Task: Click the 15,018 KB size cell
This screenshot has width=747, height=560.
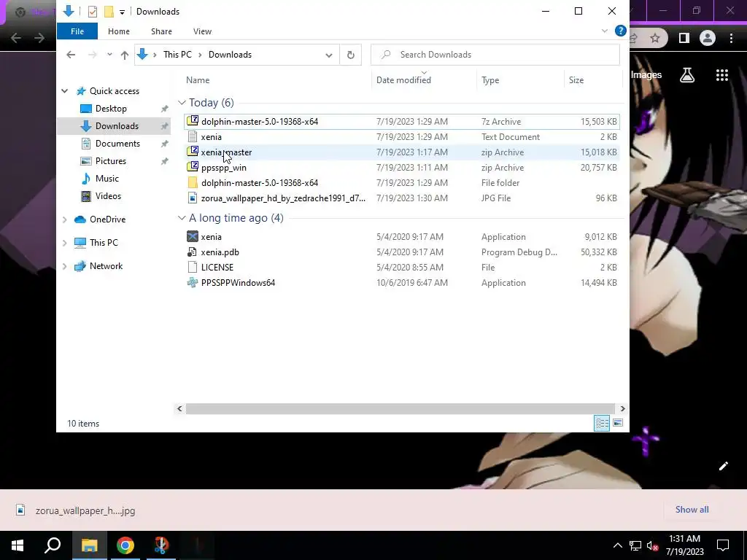Action: pos(599,152)
